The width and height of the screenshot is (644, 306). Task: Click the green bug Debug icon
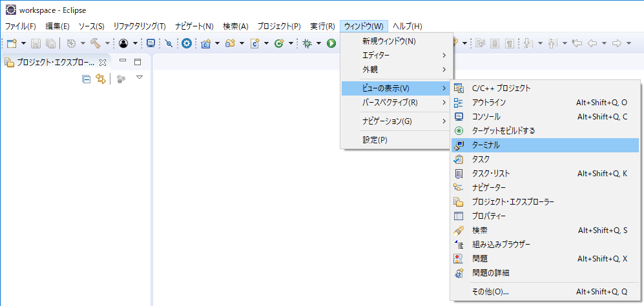[307, 43]
